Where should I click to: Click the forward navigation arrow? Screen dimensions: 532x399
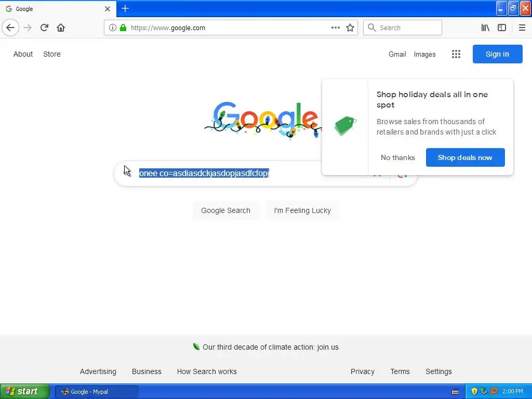coord(28,28)
